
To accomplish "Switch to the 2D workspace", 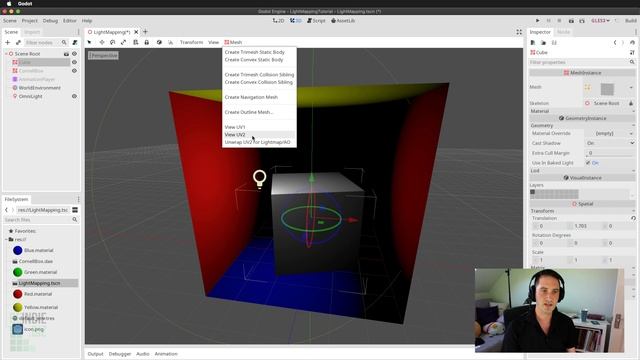I will click(278, 20).
